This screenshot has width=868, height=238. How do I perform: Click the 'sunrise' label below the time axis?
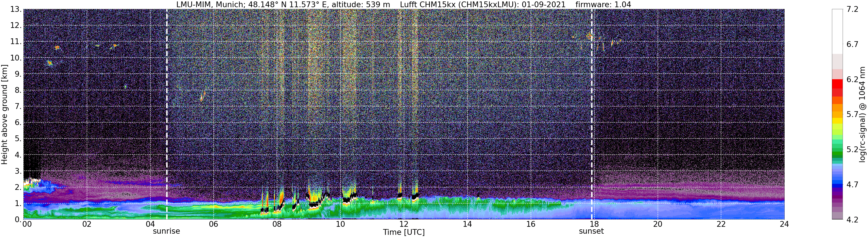click(166, 231)
